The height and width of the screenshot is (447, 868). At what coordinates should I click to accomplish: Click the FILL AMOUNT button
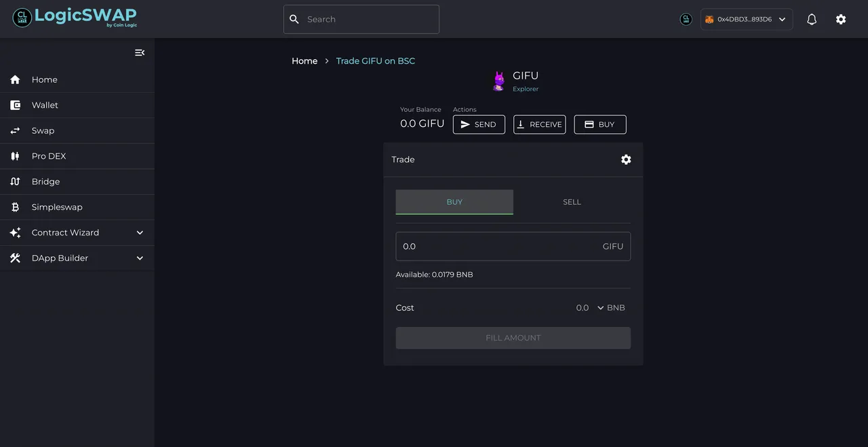tap(513, 338)
